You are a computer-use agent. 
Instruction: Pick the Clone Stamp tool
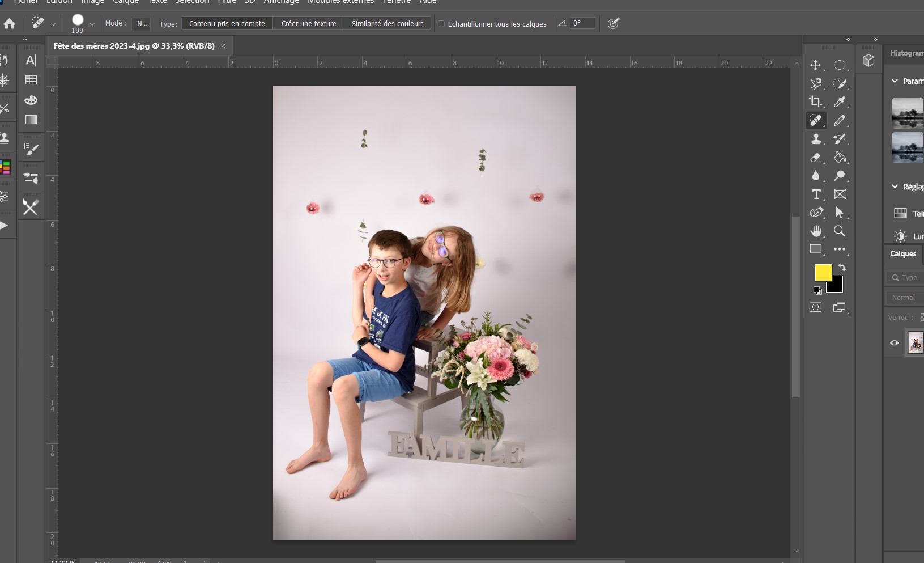[x=816, y=139]
